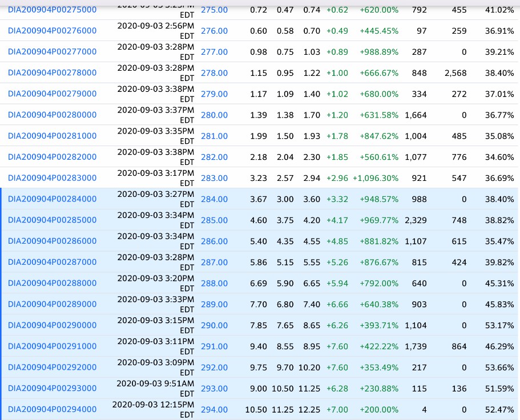Viewport: 520px width, 420px height.
Task: Select the 286.00 strike price link
Action: pyautogui.click(x=214, y=241)
